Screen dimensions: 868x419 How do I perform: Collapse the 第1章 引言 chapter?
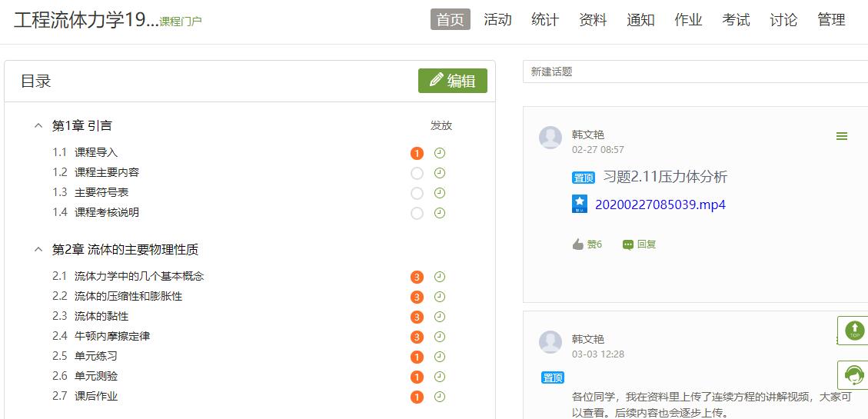click(x=38, y=125)
